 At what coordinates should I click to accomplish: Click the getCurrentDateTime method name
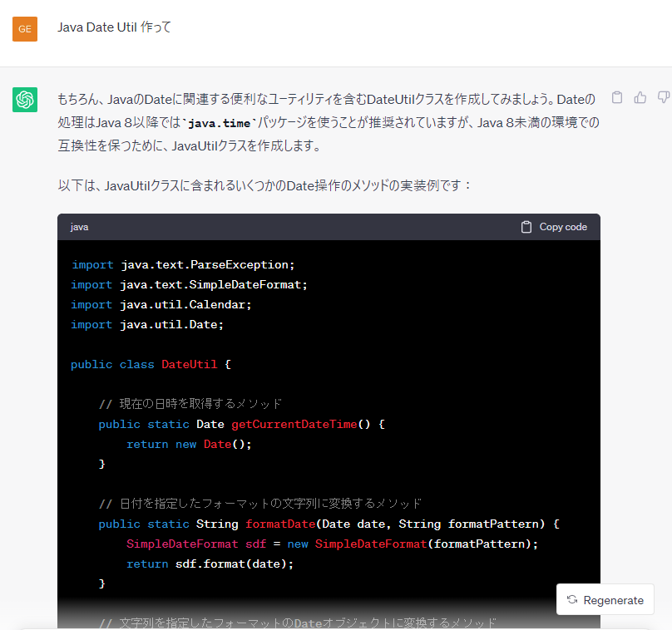coord(294,425)
